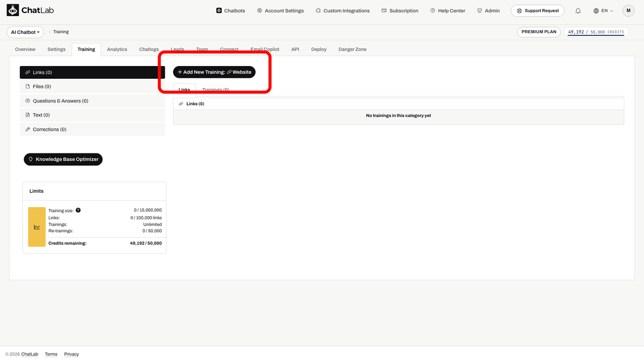Open the ChatLab footer link

coord(30,354)
